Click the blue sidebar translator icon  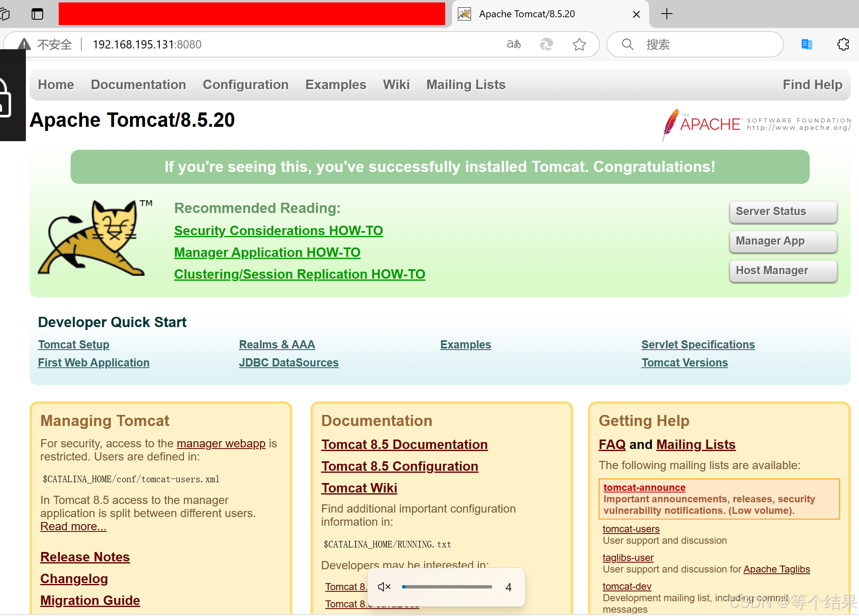pyautogui.click(x=806, y=44)
